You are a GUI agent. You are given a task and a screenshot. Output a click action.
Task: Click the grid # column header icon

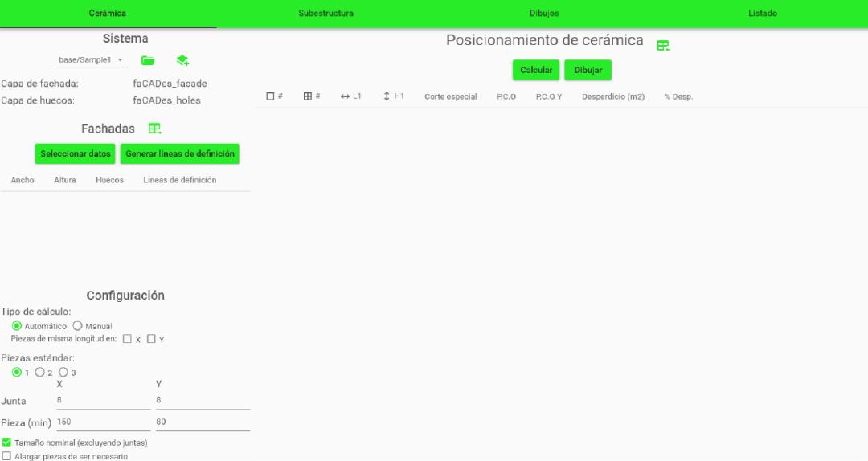307,96
